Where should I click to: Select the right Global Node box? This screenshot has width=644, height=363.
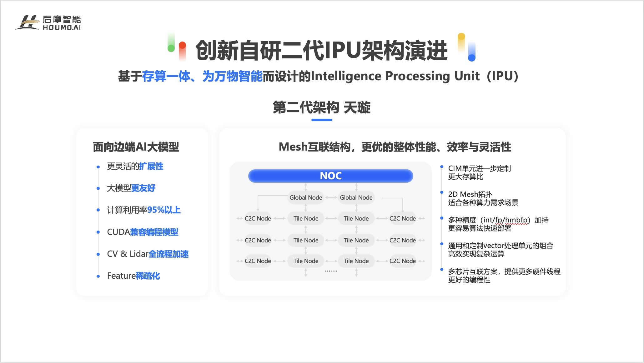[x=356, y=197]
